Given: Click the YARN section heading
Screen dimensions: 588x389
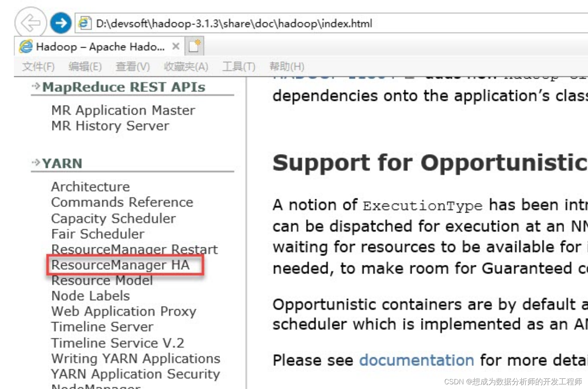Looking at the screenshot, I should 62,163.
